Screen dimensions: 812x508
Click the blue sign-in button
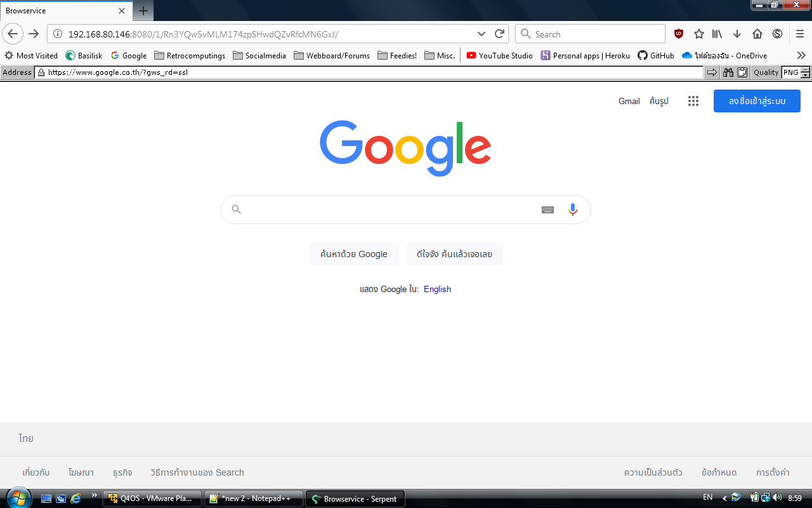[757, 101]
